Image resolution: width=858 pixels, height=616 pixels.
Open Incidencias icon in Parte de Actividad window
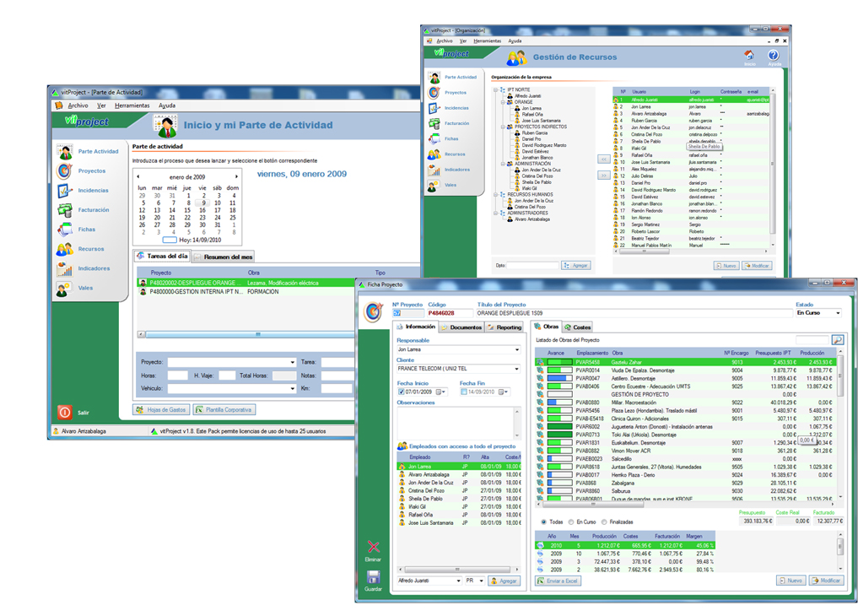[x=65, y=191]
